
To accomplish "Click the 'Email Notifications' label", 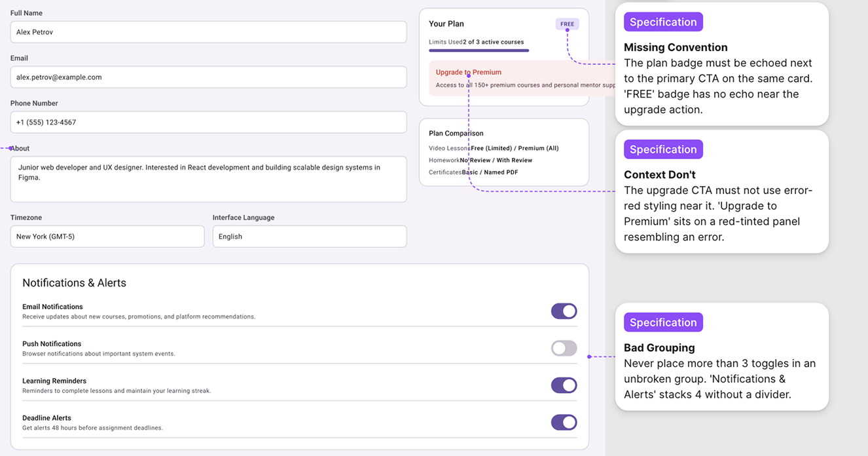I will coord(52,307).
